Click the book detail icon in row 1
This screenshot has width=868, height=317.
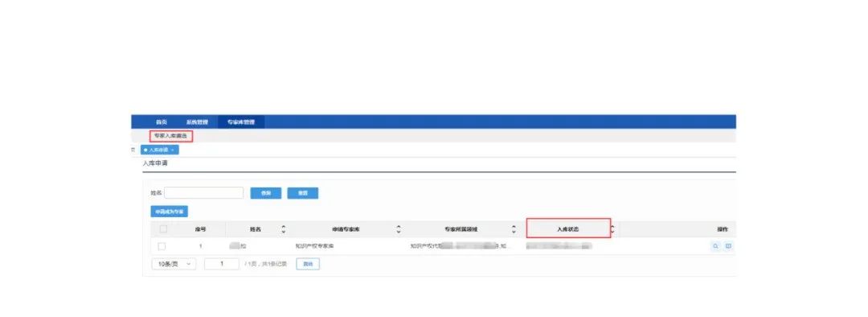pos(728,246)
